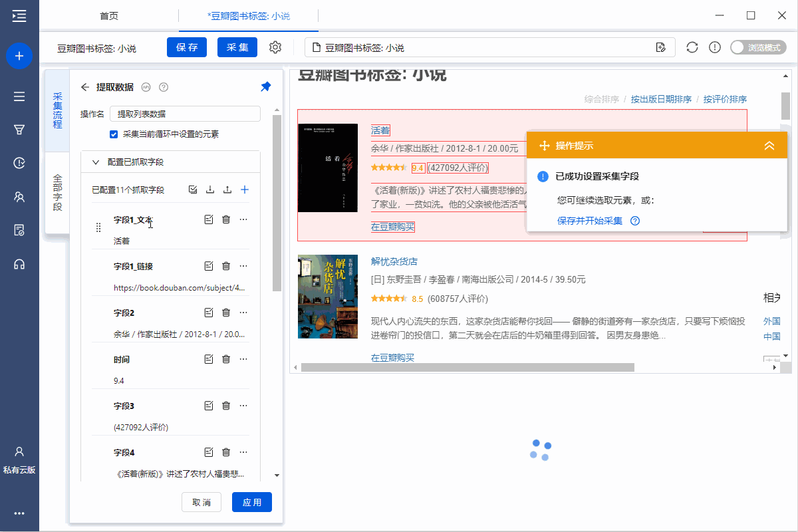This screenshot has height=532, width=798.
Task: Open the team users sidebar icon
Action: tap(19, 197)
